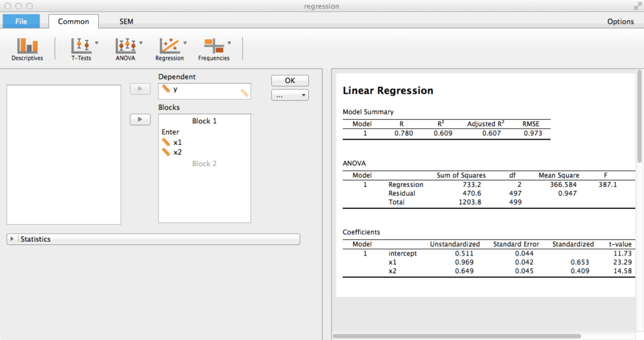
Task: Click the arrow button beside Dependent box
Action: [x=140, y=89]
